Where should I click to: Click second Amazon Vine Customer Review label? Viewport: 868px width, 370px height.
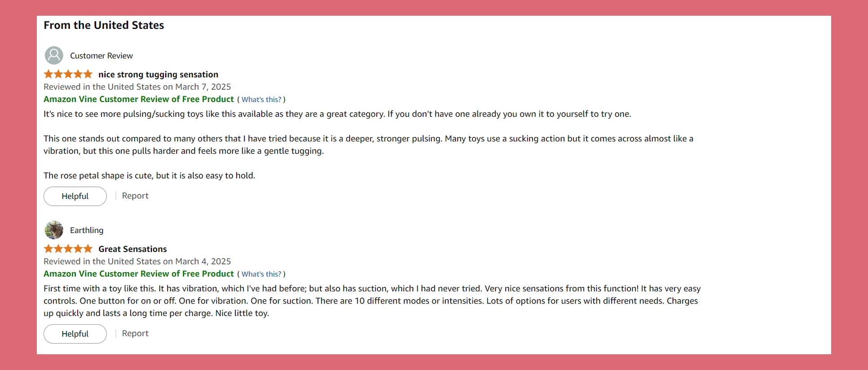[x=139, y=274]
